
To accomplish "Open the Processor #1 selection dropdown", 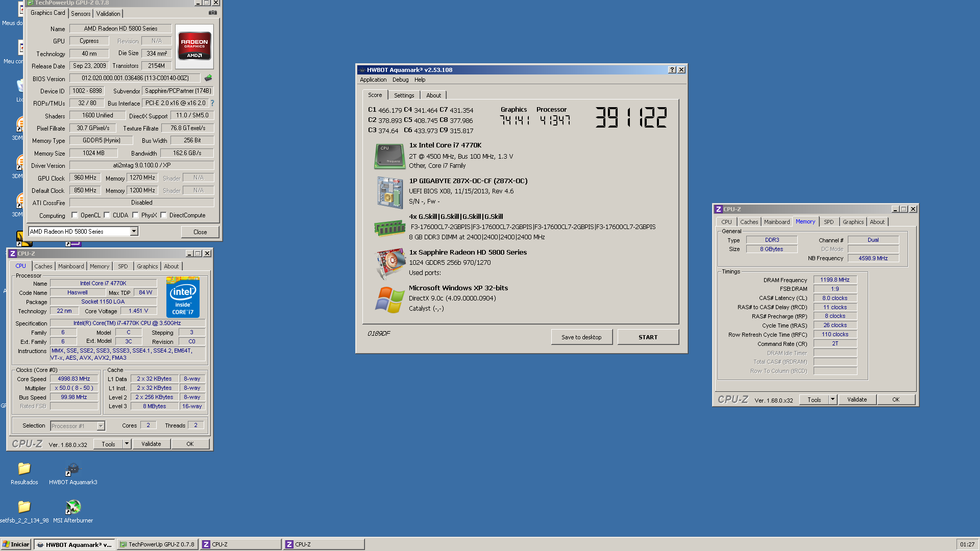I will click(x=101, y=426).
